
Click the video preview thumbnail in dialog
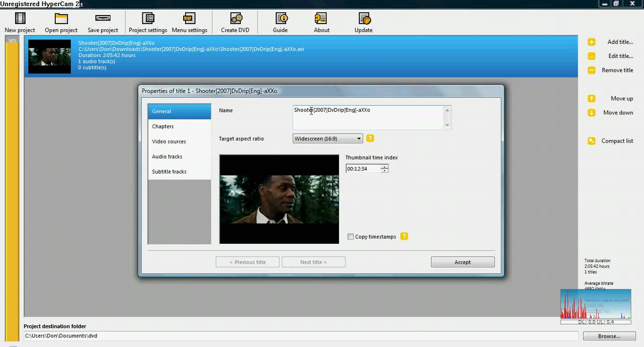point(279,199)
